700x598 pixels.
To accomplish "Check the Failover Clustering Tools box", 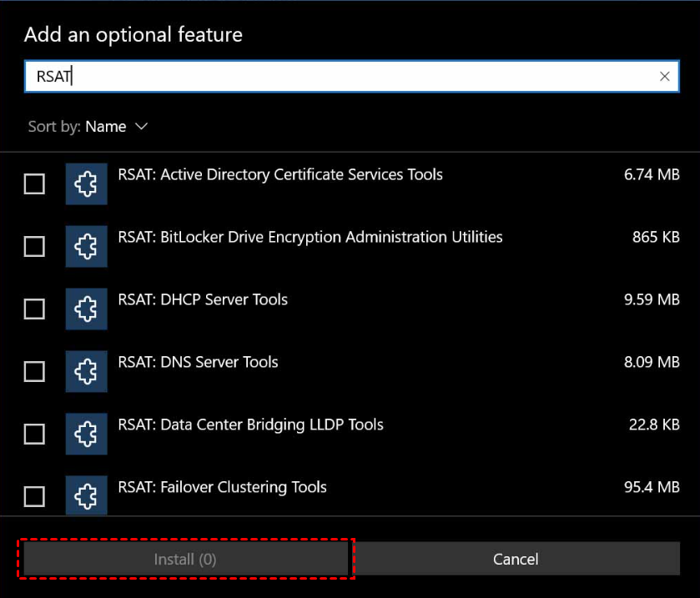I will [x=34, y=495].
